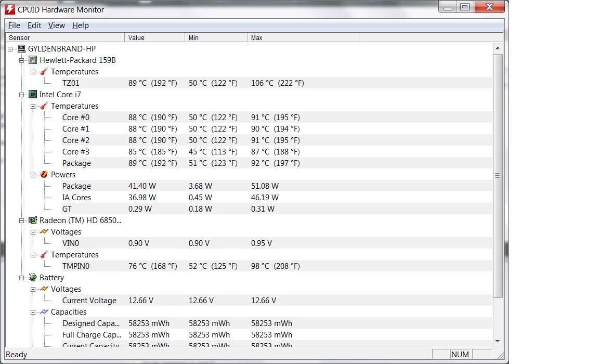The width and height of the screenshot is (599, 364).
Task: Maximize the Hardware Monitor window
Action: [x=465, y=7]
